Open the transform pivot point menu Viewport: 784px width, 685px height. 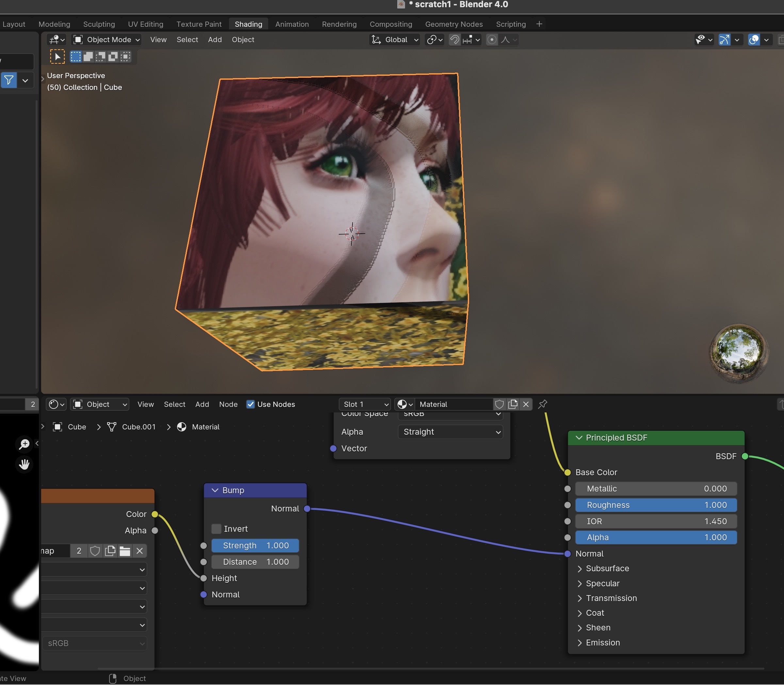pos(435,40)
